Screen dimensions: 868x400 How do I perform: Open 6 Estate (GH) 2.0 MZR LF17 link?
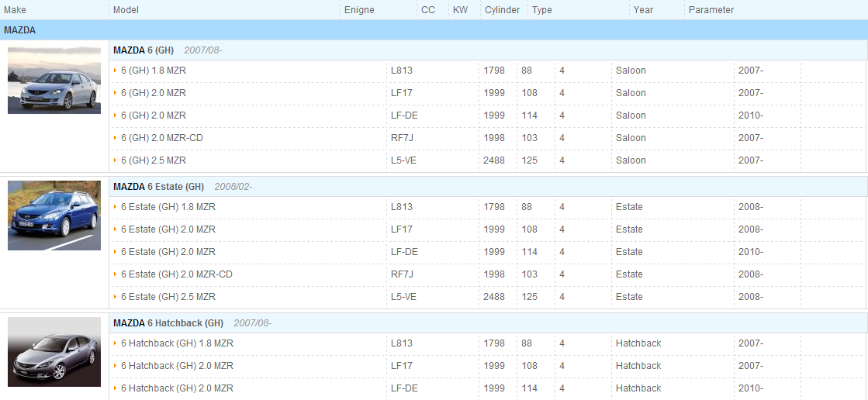click(168, 229)
